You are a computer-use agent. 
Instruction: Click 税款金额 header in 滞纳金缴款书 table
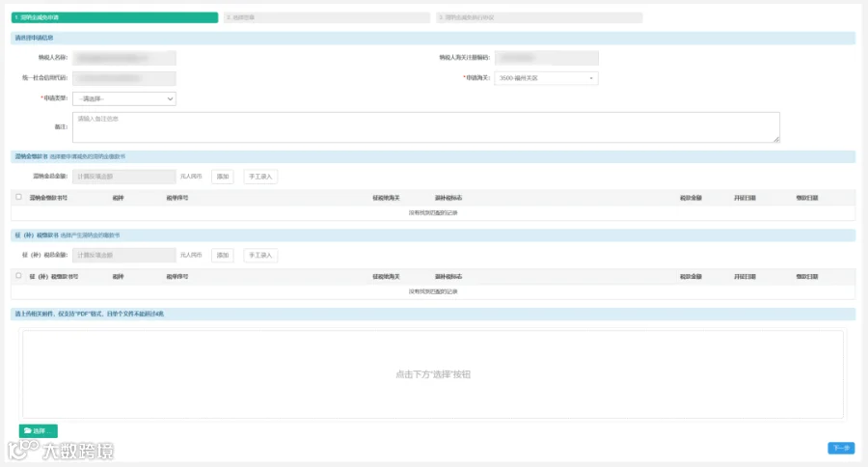tap(691, 198)
